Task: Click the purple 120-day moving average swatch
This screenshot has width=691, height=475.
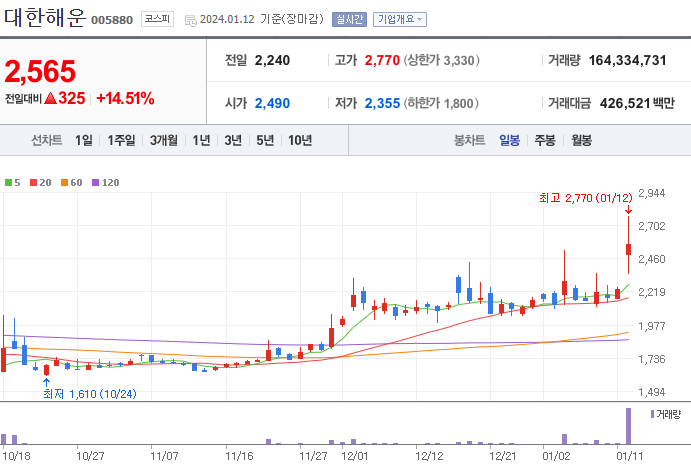Action: coord(96,182)
